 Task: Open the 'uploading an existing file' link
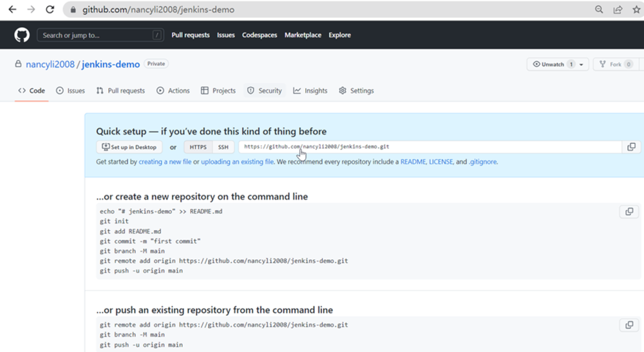[237, 162]
